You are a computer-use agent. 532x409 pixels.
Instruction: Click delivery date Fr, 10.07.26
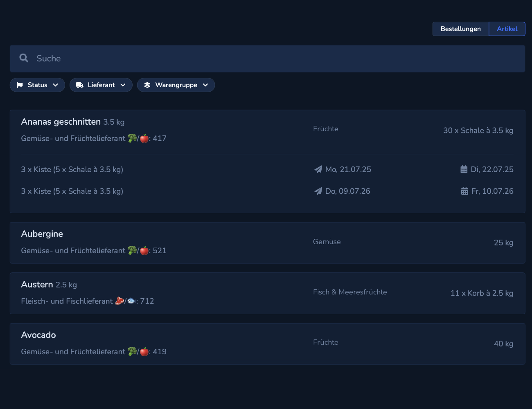coord(492,191)
